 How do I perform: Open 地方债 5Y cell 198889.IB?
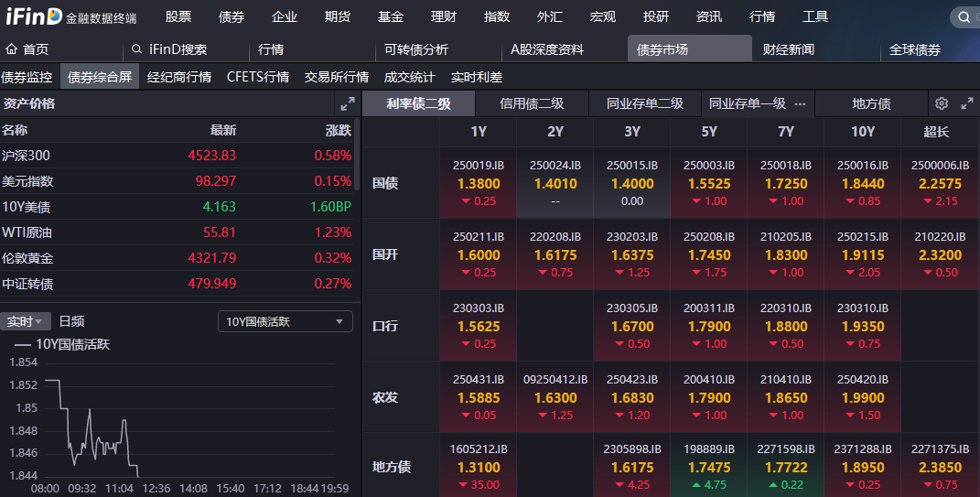[709, 466]
